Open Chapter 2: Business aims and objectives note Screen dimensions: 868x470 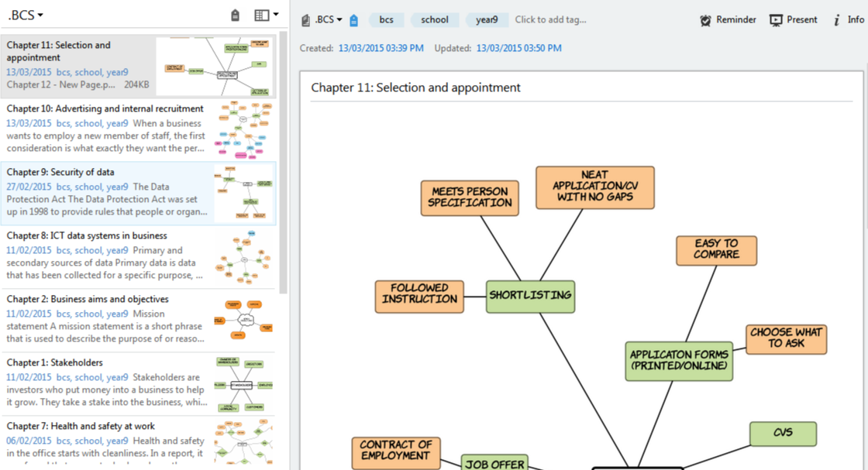[x=139, y=321]
